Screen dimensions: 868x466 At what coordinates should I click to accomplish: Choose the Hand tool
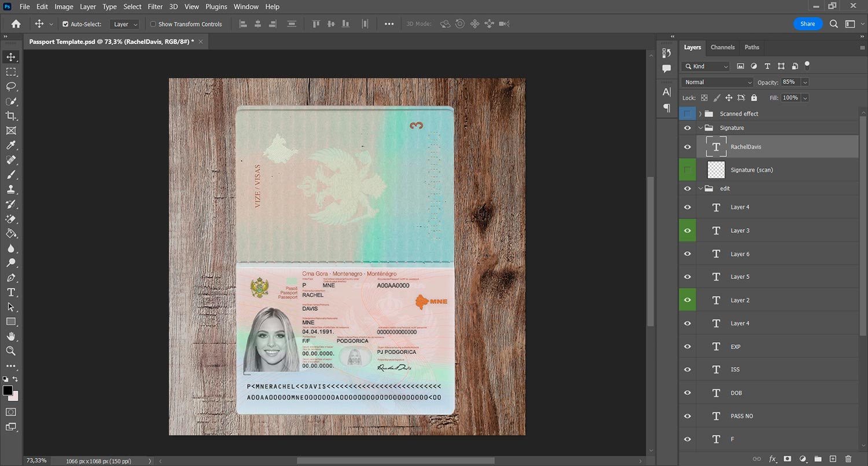(11, 336)
